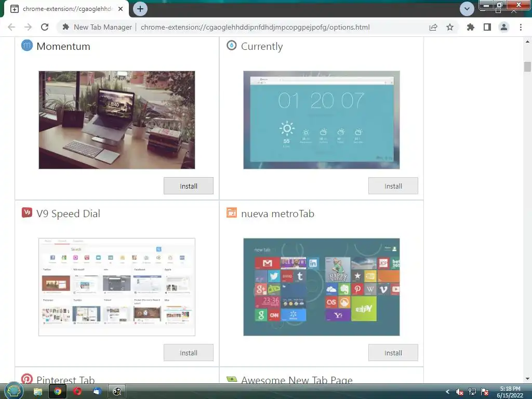Install the V9 Speed Dial extension
The image size is (532, 399).
[x=189, y=353]
